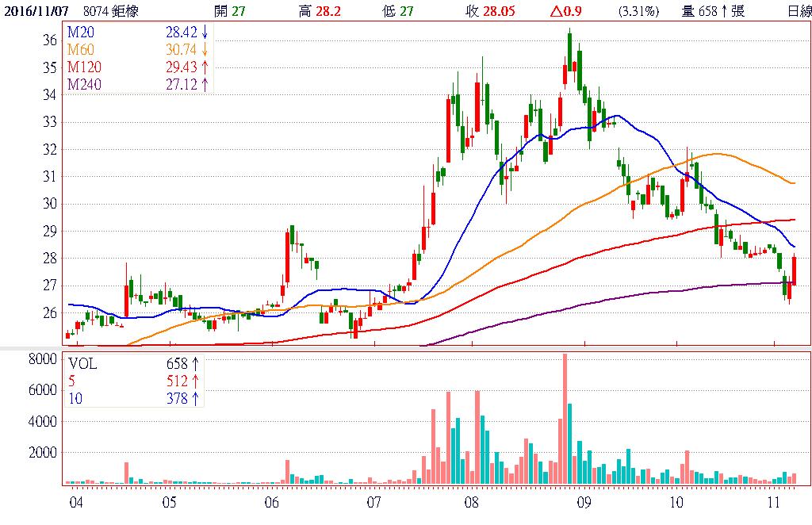812x525 pixels.
Task: Click the up arrow beside VOL 658
Action: [x=195, y=364]
